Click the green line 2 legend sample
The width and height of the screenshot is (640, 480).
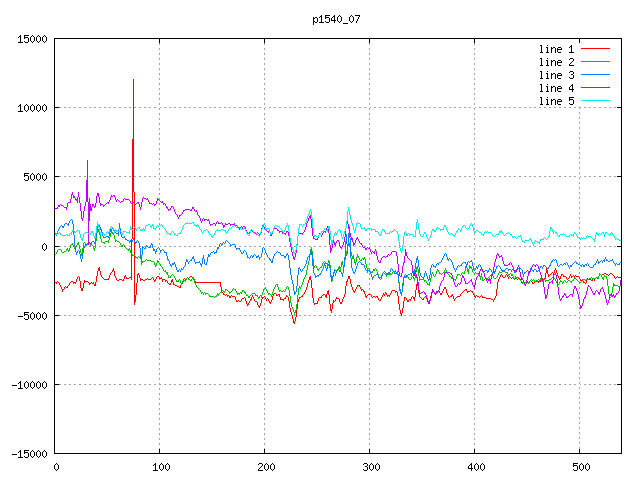tap(595, 62)
